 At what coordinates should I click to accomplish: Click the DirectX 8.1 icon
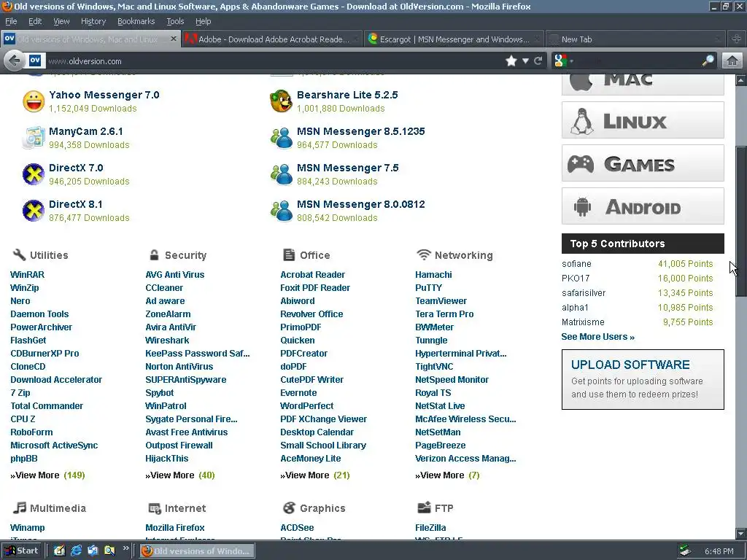click(x=34, y=211)
